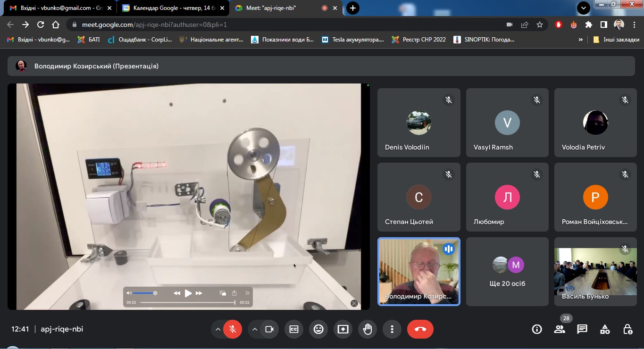Image resolution: width=644 pixels, height=349 pixels.
Task: Select Volodia Petriv participant tile
Action: 595,123
